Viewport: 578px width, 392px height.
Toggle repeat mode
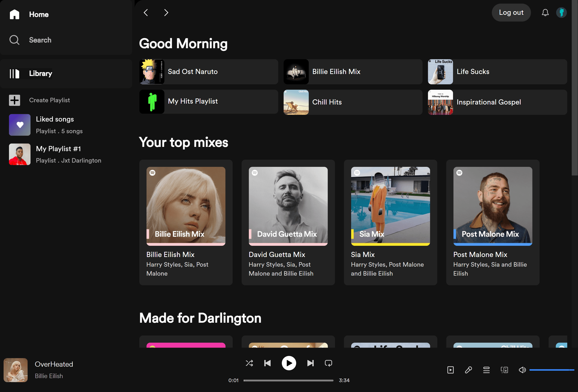coord(328,363)
